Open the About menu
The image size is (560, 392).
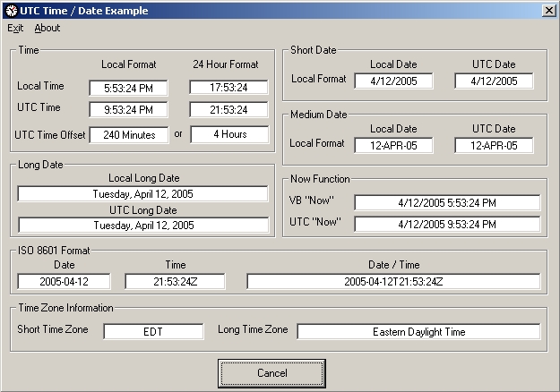(x=47, y=28)
